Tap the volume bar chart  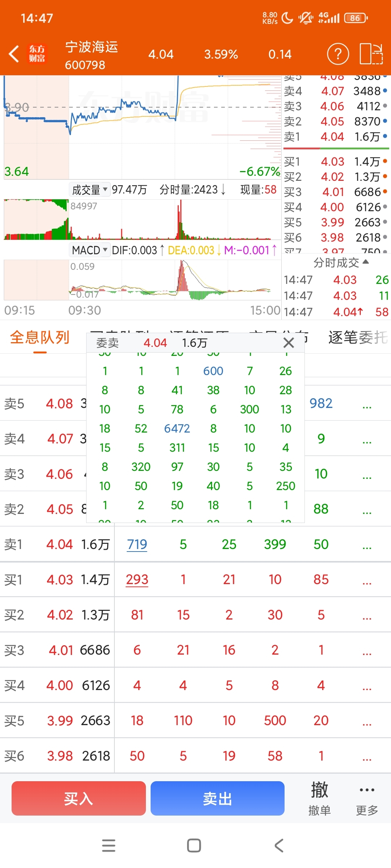[142, 220]
